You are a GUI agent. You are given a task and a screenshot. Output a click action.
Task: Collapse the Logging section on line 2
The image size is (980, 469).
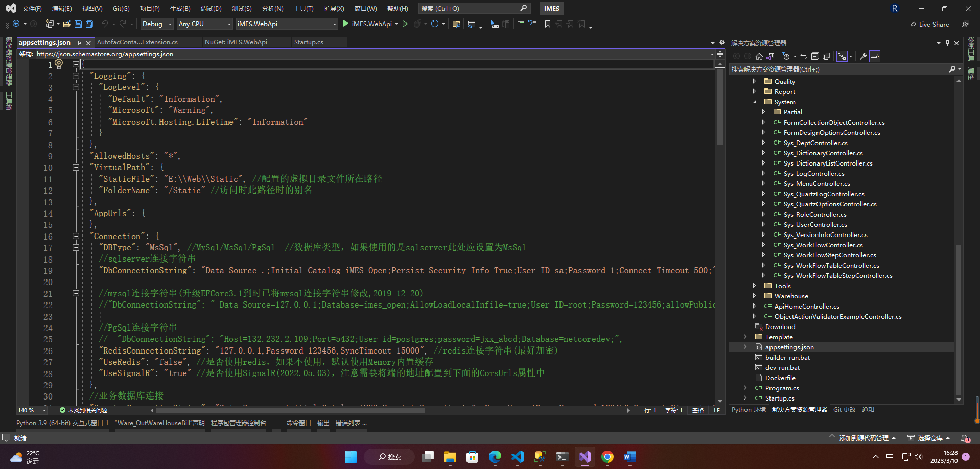click(x=76, y=76)
